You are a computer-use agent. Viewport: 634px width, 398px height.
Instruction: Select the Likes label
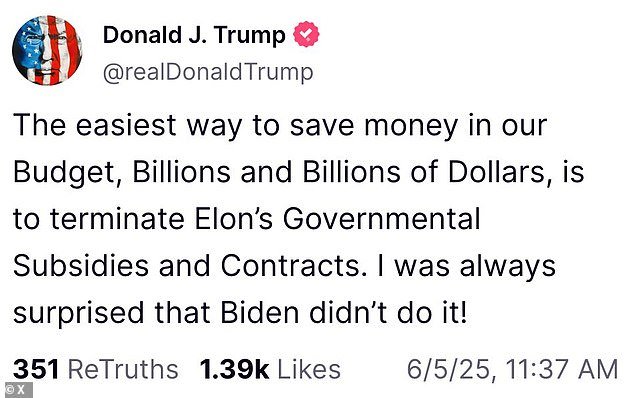[x=309, y=369]
